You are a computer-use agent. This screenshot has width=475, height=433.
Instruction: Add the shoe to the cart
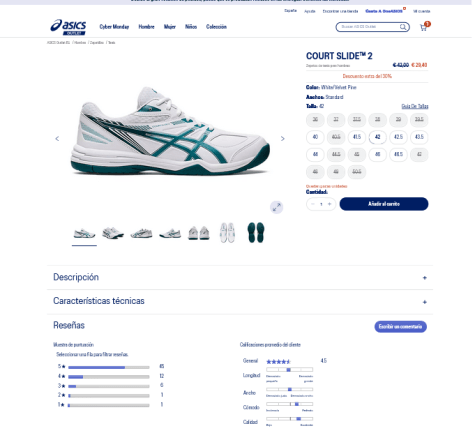coord(384,204)
